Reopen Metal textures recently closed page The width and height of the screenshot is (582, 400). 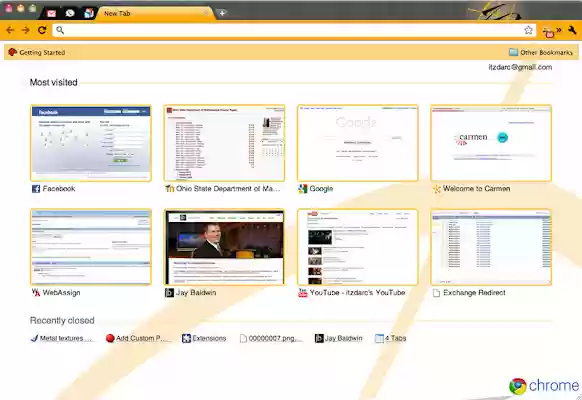(x=62, y=338)
